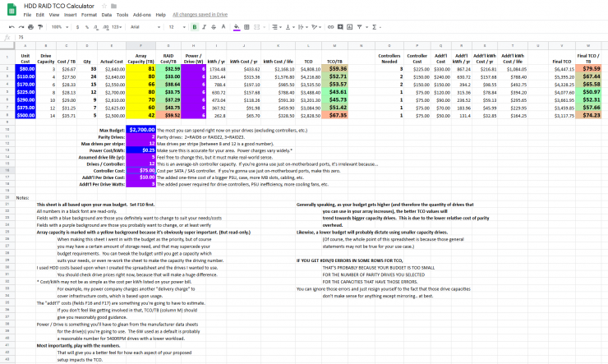
Task: Open the zoom level dropdown
Action: (x=60, y=27)
